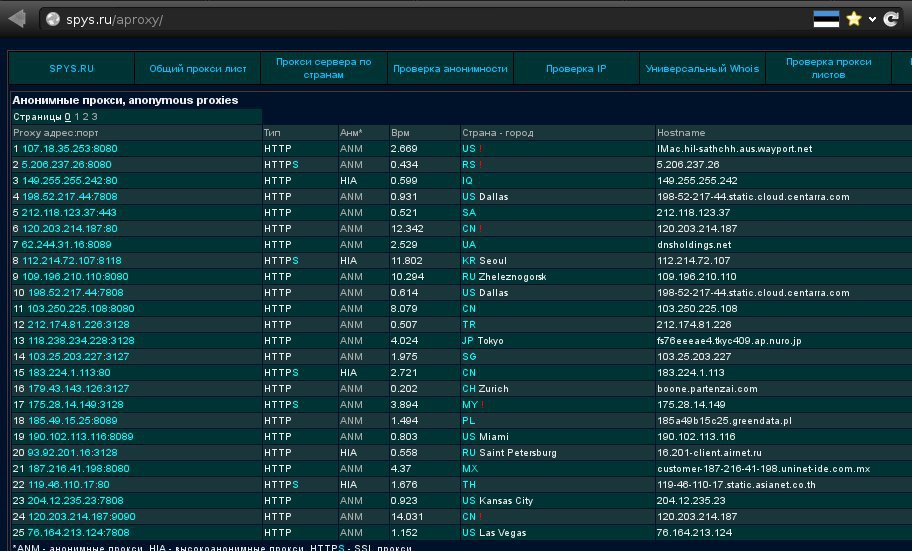Click the CH country link for Zurich
The height and width of the screenshot is (551, 912).
pos(468,389)
